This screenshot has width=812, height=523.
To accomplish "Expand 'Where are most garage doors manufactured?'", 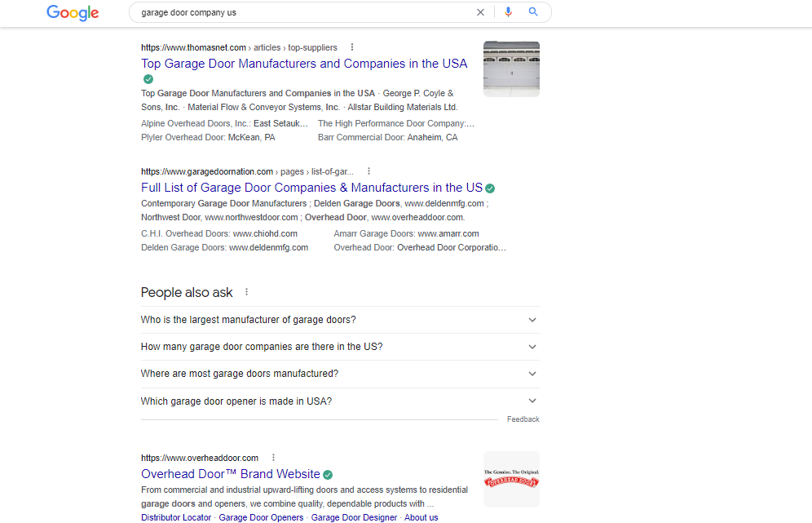I will click(x=340, y=374).
